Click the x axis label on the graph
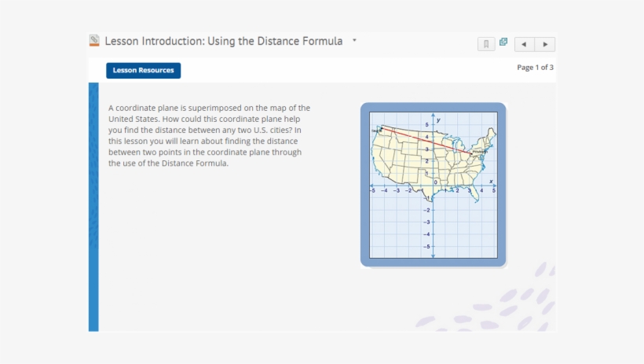The image size is (644, 364). coord(490,182)
